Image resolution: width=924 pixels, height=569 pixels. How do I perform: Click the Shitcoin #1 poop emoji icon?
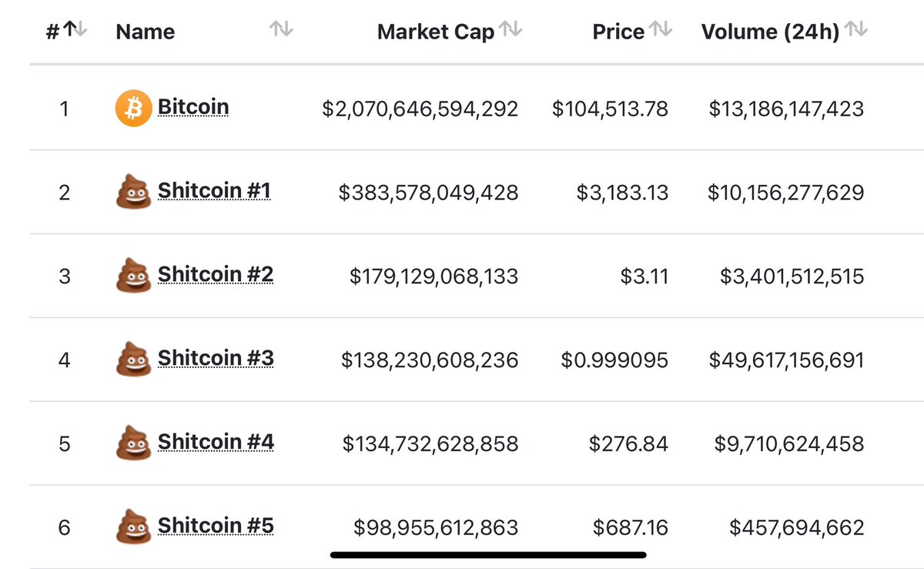[132, 192]
